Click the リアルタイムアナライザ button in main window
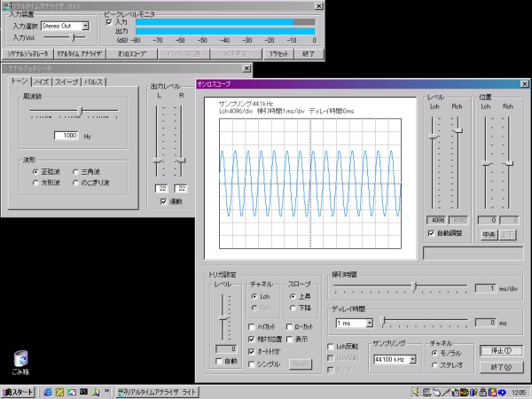The image size is (532, 399). click(80, 54)
